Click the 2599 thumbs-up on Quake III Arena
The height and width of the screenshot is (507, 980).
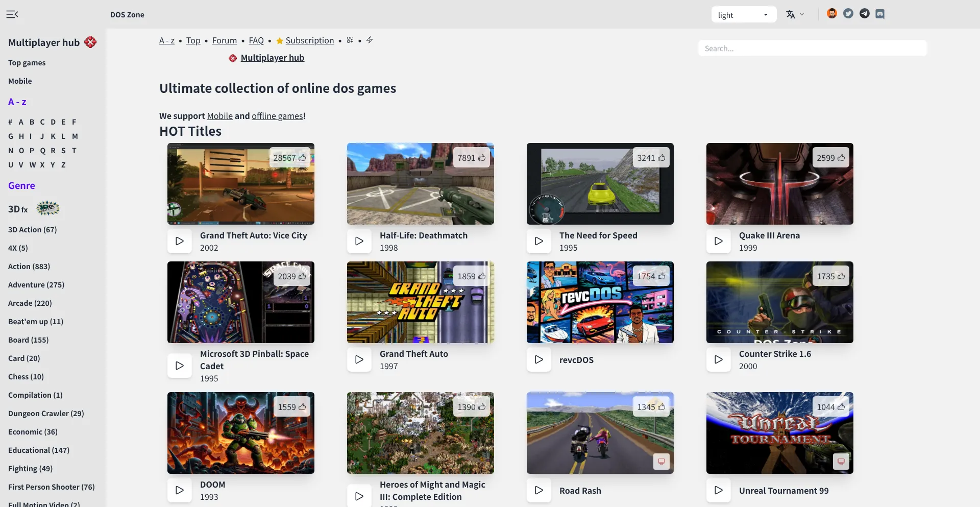click(831, 158)
